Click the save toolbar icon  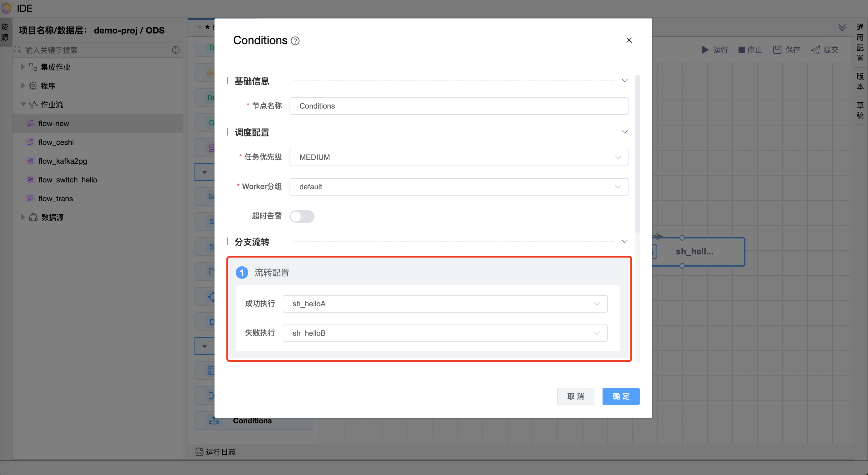[x=777, y=50]
